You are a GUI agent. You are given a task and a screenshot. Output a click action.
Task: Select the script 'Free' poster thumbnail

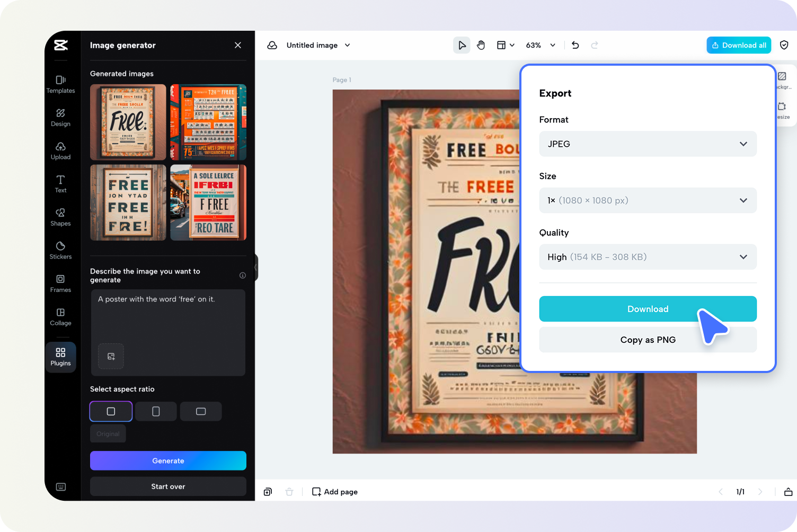pyautogui.click(x=128, y=122)
